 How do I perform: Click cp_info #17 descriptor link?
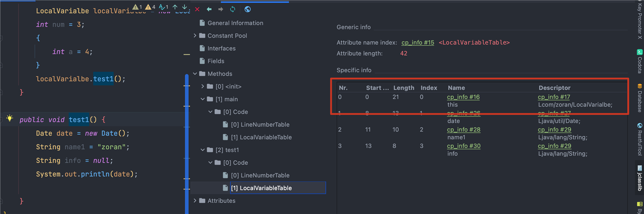tap(554, 97)
